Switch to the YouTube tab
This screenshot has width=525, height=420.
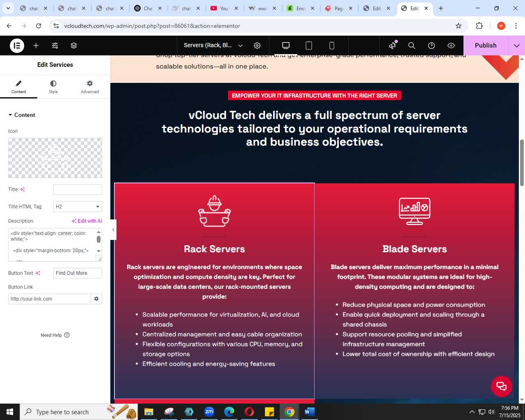point(224,8)
